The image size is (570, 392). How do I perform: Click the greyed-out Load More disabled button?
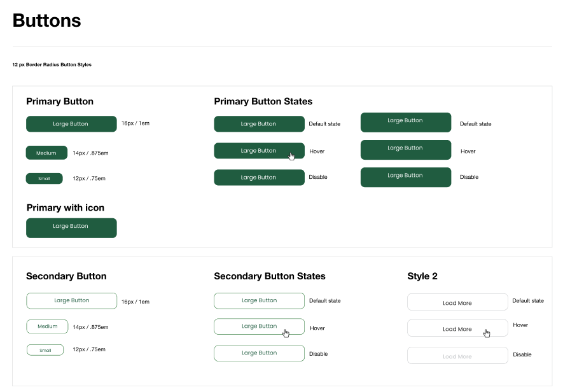tap(457, 356)
